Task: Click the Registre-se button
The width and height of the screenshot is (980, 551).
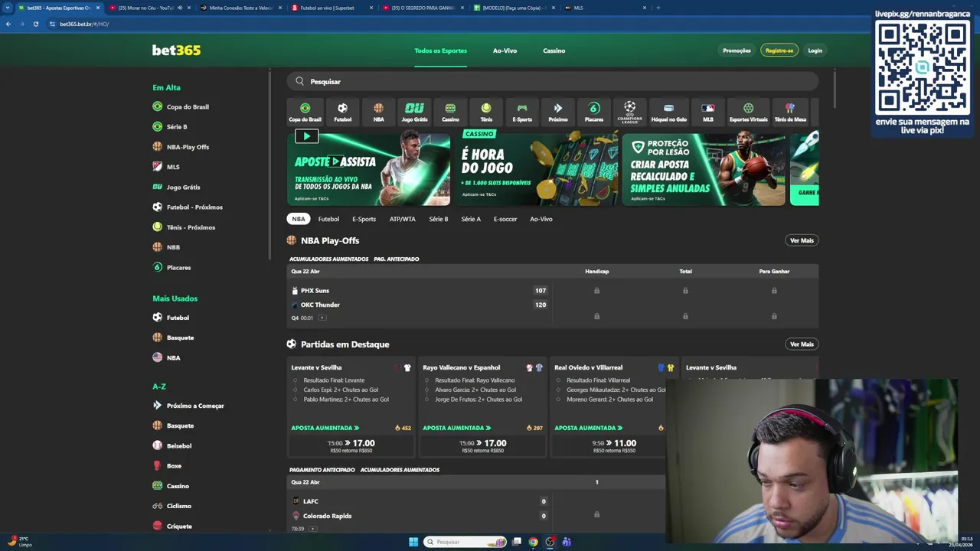Action: pyautogui.click(x=779, y=51)
